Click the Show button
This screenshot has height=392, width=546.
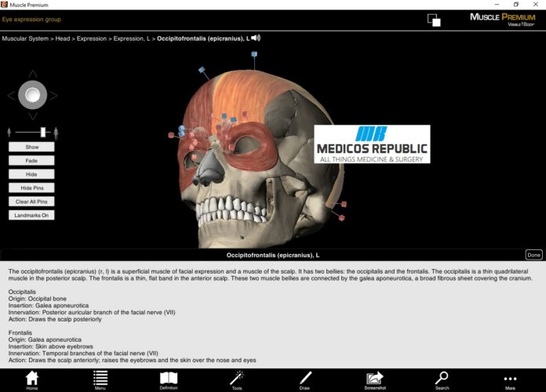(31, 147)
